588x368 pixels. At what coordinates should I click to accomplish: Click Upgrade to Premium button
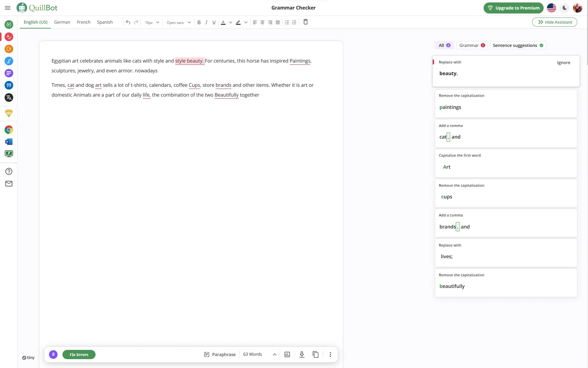[x=514, y=8]
